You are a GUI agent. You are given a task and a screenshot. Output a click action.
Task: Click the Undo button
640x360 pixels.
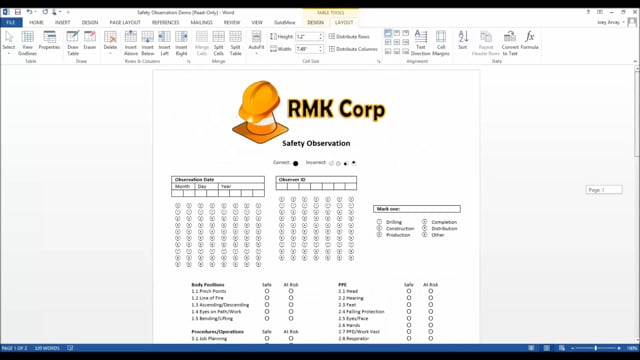[x=29, y=12]
